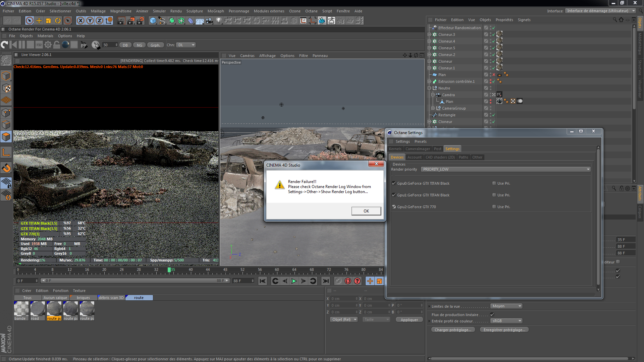Enable Use Pri. for Gpu1
Image resolution: width=644 pixels, height=362 pixels.
494,195
